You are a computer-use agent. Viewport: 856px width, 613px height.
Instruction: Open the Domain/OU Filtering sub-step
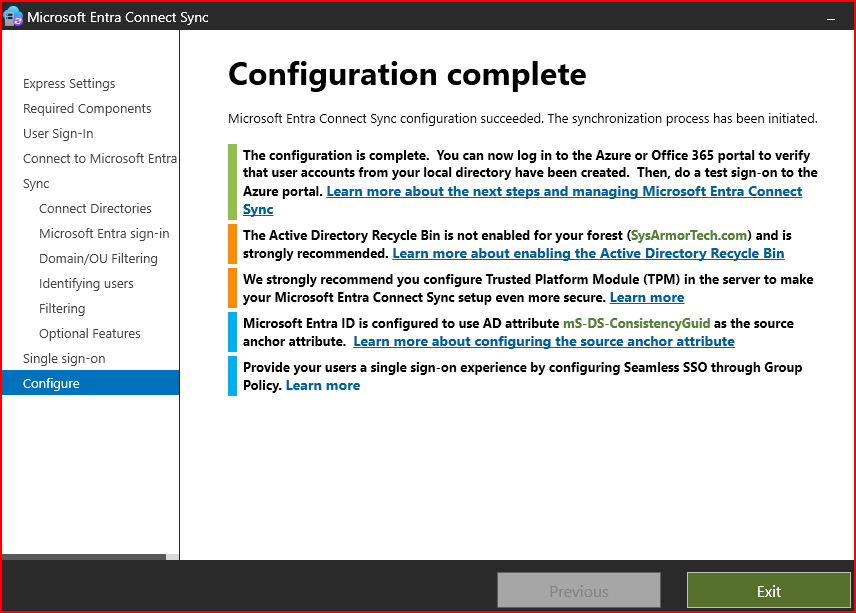98,259
